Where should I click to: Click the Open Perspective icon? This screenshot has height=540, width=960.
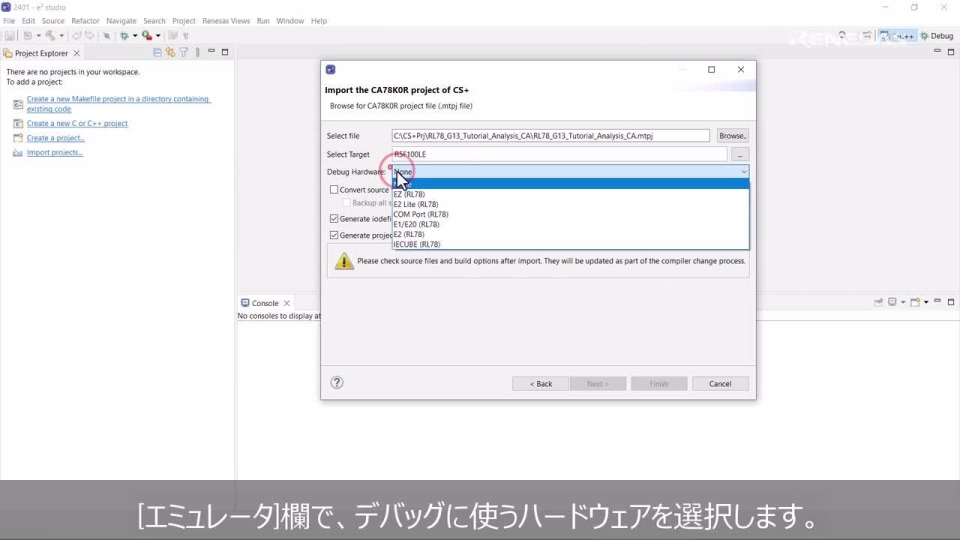867,36
